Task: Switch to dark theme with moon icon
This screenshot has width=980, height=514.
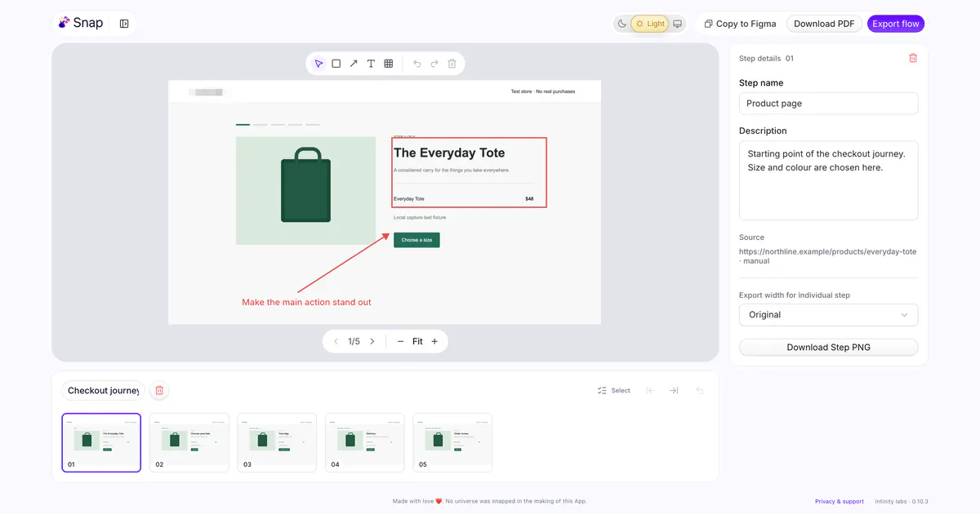Action: (622, 24)
